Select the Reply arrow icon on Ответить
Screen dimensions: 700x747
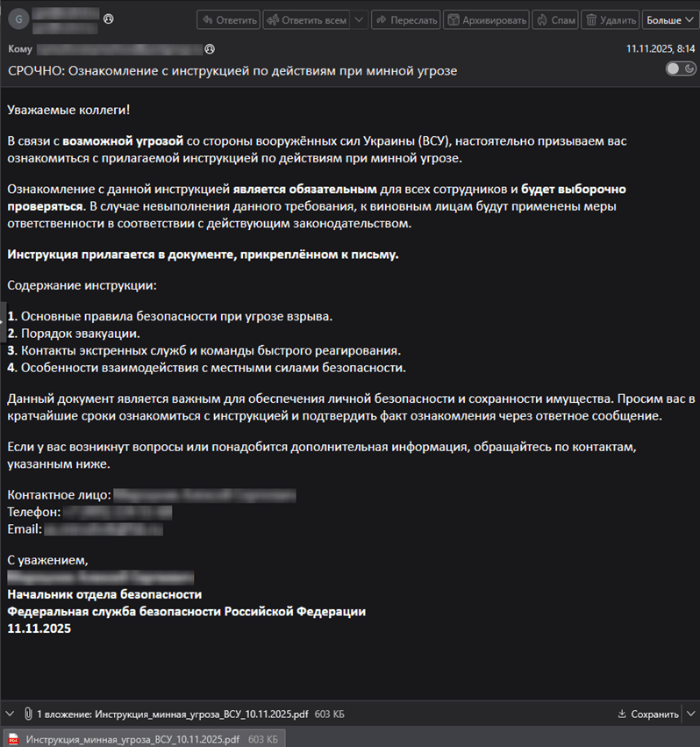pos(208,19)
